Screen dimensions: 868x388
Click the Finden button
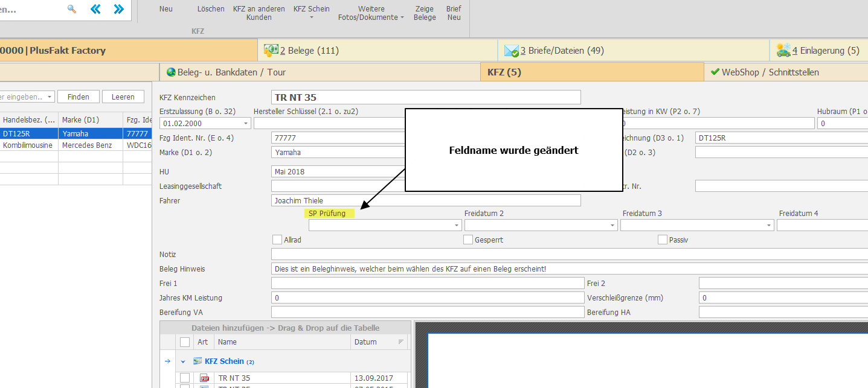click(x=79, y=97)
